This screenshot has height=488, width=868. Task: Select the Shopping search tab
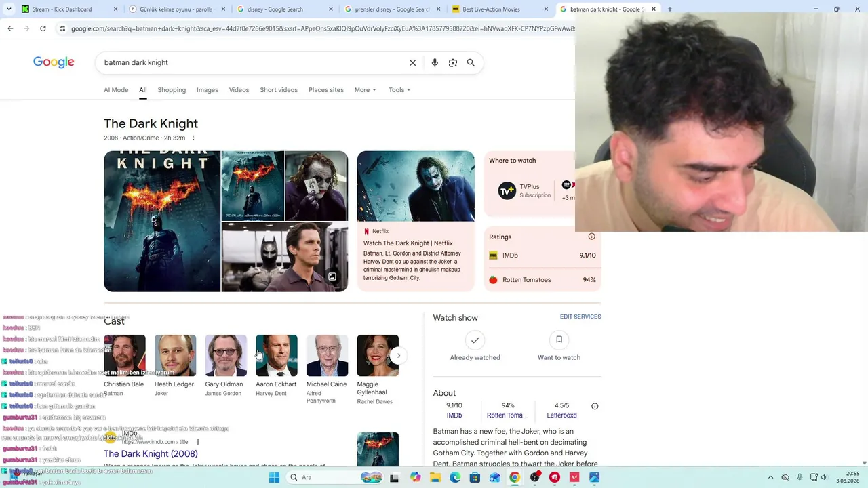172,90
